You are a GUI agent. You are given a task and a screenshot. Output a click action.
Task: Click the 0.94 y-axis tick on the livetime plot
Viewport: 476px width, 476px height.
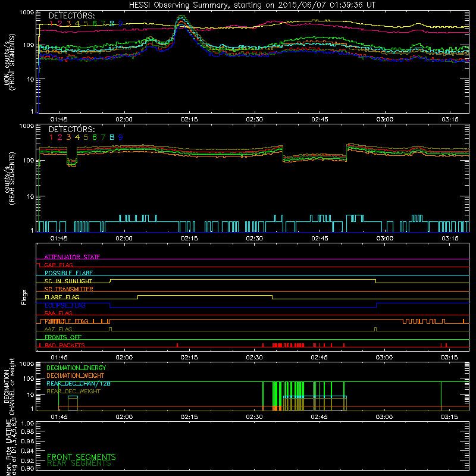(x=27, y=451)
